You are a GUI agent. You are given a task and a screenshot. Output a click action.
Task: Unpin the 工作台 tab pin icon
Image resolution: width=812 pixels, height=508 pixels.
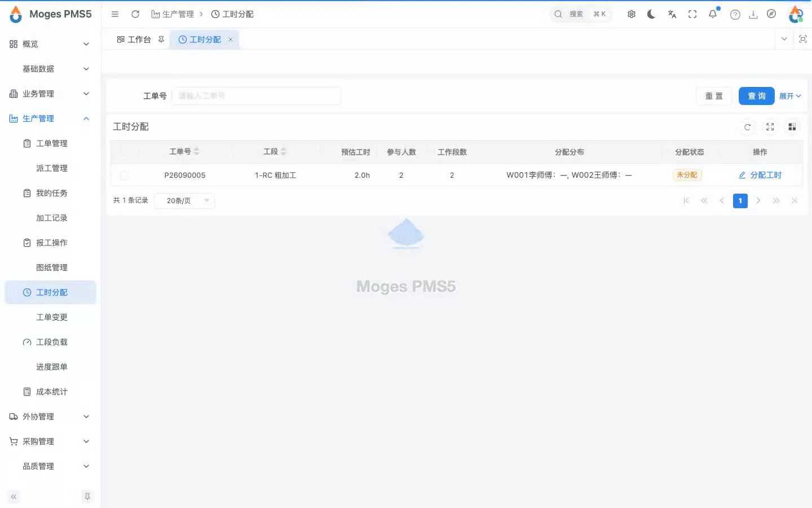coord(161,40)
